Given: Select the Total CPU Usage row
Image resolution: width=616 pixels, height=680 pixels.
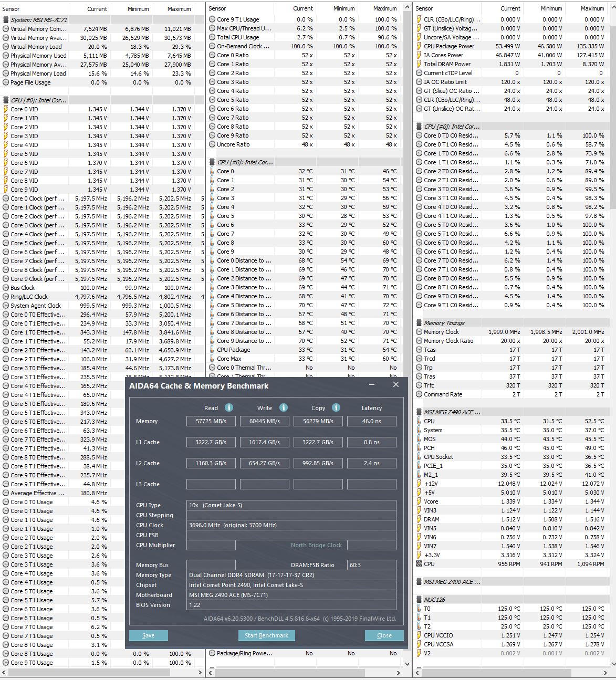Looking at the screenshot, I should (304, 37).
